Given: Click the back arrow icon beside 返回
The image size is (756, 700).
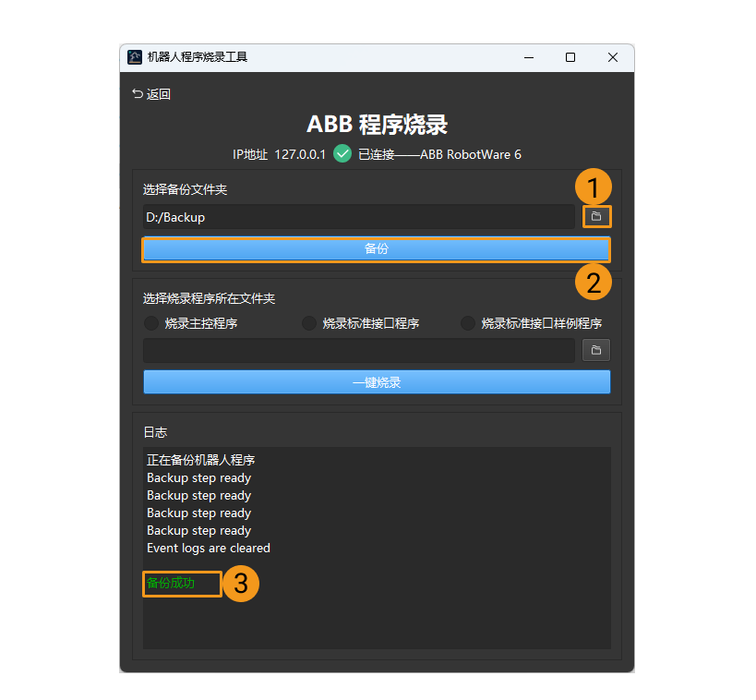Looking at the screenshot, I should pyautogui.click(x=138, y=93).
